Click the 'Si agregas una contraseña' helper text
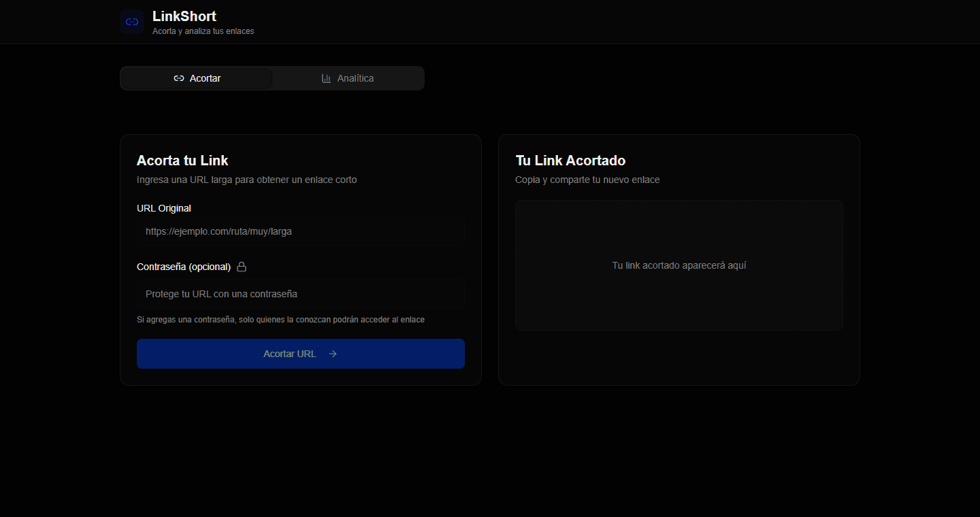The width and height of the screenshot is (980, 517). pos(280,320)
